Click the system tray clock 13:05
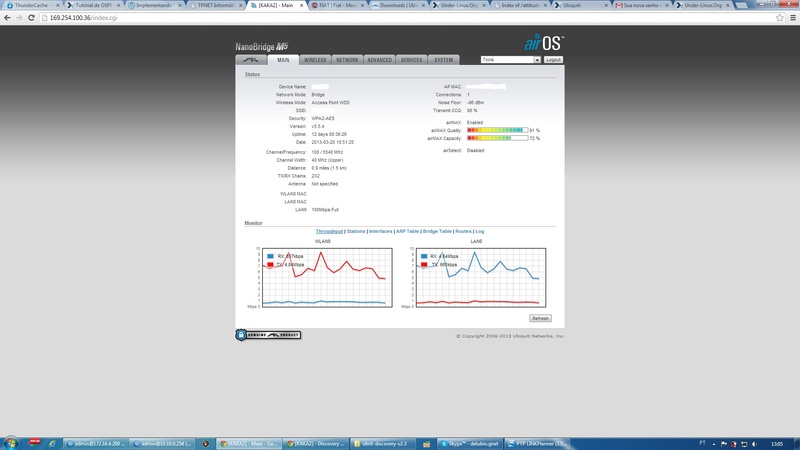 click(777, 444)
